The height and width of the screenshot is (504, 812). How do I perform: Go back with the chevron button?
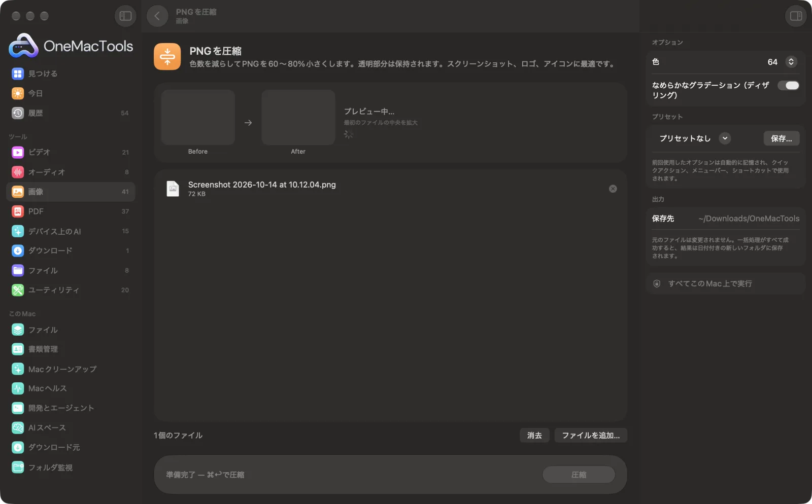point(157,16)
